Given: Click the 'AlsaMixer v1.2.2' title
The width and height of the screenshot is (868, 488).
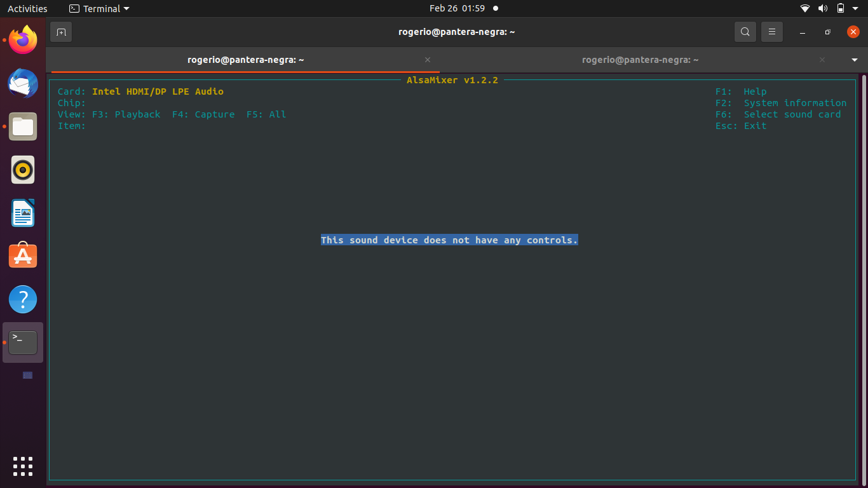Looking at the screenshot, I should pos(452,80).
